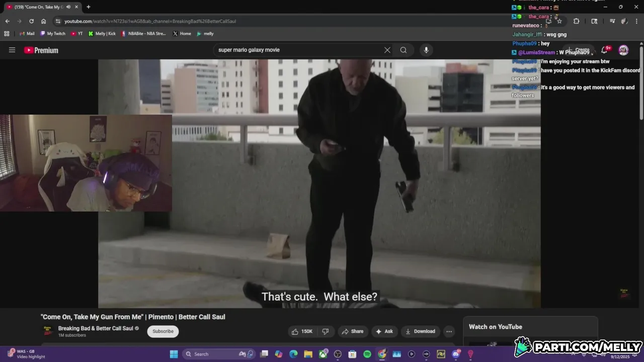Open the YouTube guide hamburger menu

tap(12, 50)
